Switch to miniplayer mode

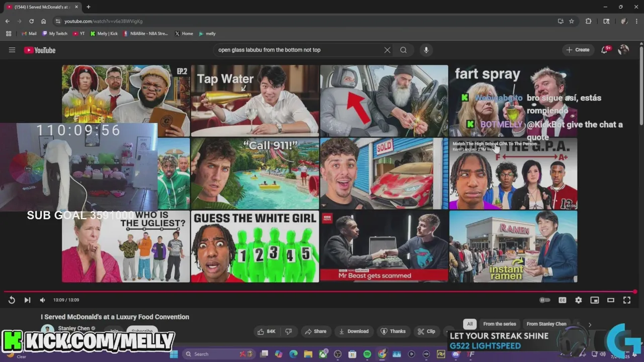tap(595, 300)
